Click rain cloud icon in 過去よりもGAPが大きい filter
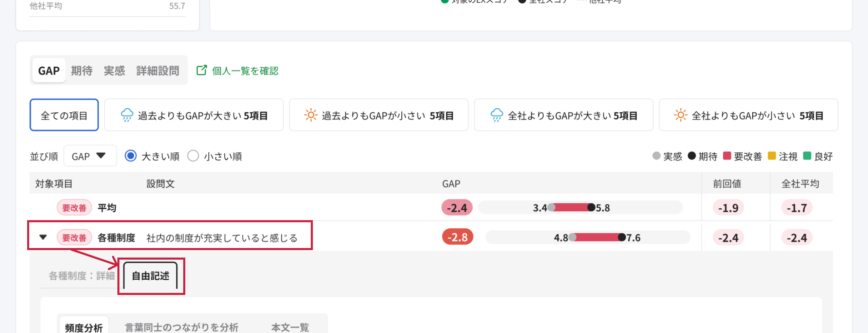 coord(127,115)
